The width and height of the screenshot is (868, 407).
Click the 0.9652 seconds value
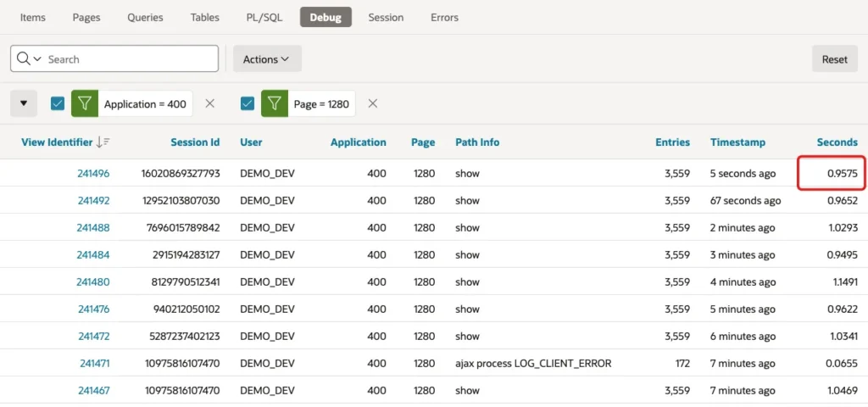[843, 200]
